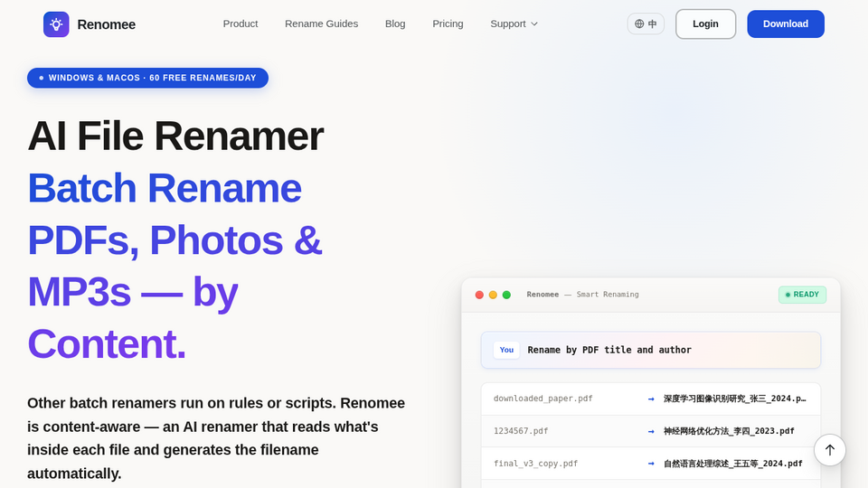Go to Rename Guides page
The height and width of the screenshot is (488, 868).
(x=321, y=23)
